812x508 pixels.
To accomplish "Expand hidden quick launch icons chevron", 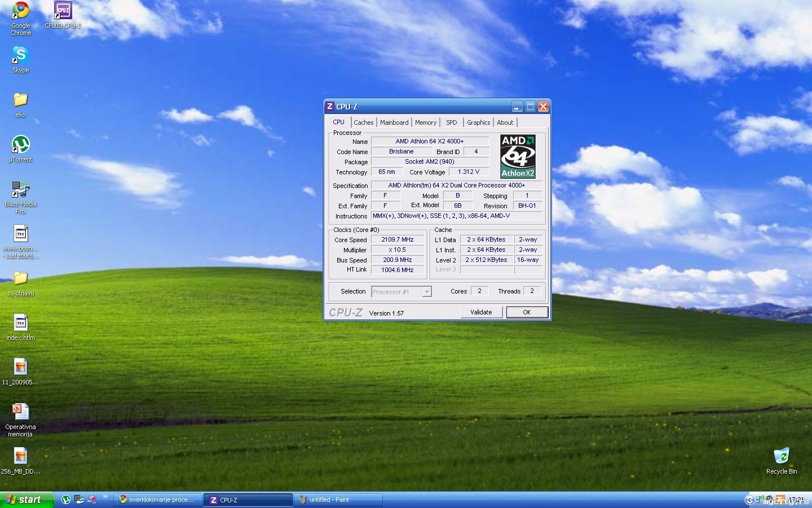I will 105,497.
